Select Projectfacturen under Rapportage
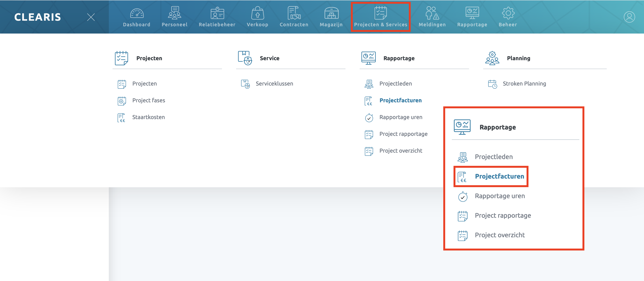 [x=400, y=100]
